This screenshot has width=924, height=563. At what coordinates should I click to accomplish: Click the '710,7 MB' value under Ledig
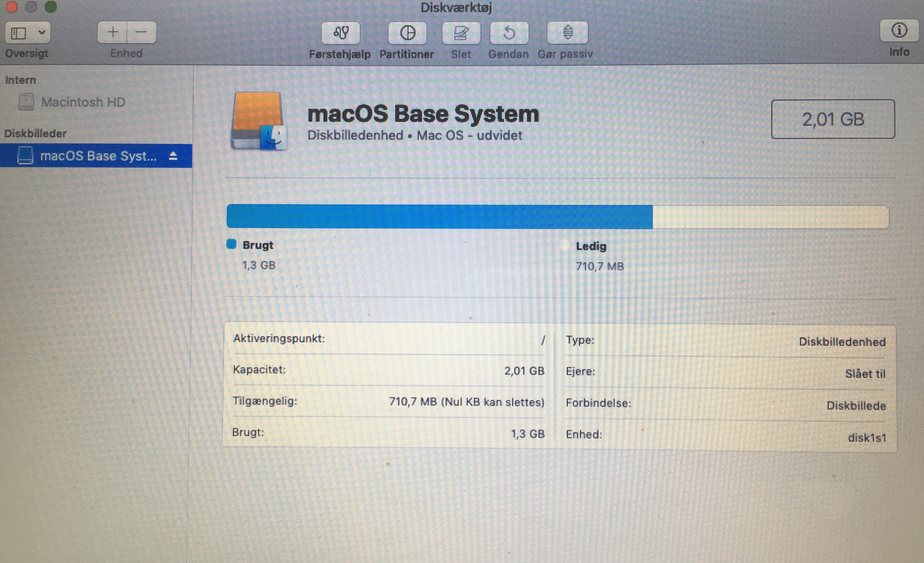click(x=600, y=266)
